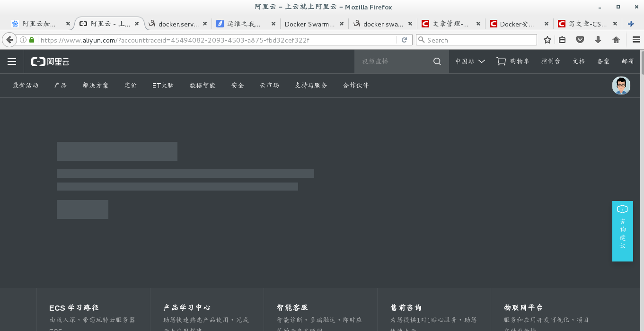Open the 备案 link

pos(603,61)
